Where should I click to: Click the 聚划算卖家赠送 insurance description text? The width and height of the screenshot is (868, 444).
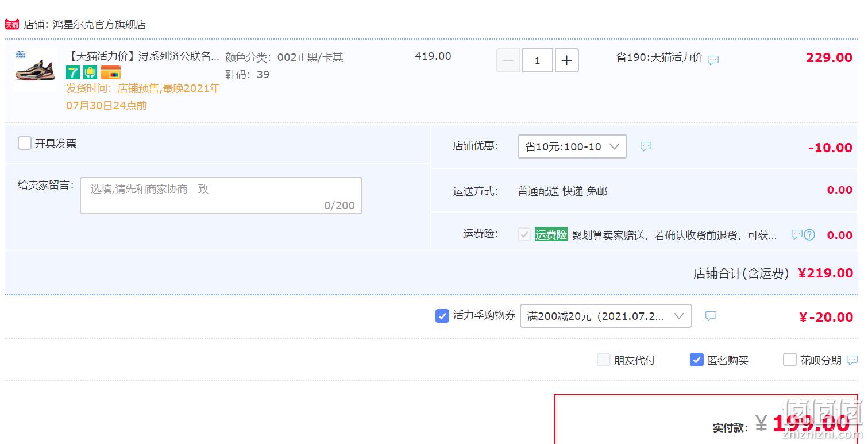(x=674, y=235)
